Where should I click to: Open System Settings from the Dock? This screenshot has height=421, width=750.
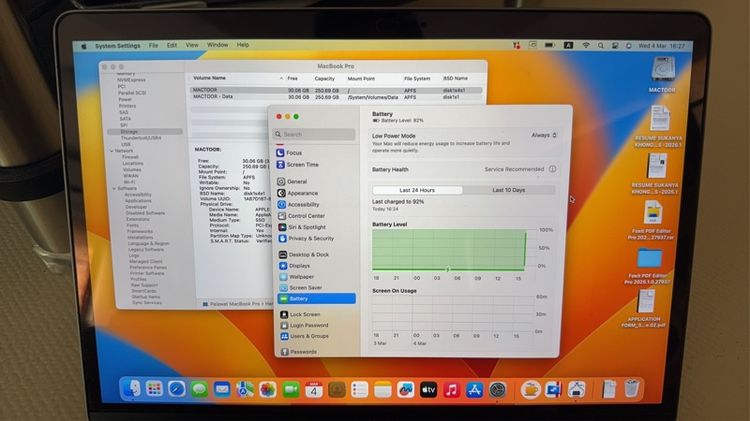click(497, 390)
